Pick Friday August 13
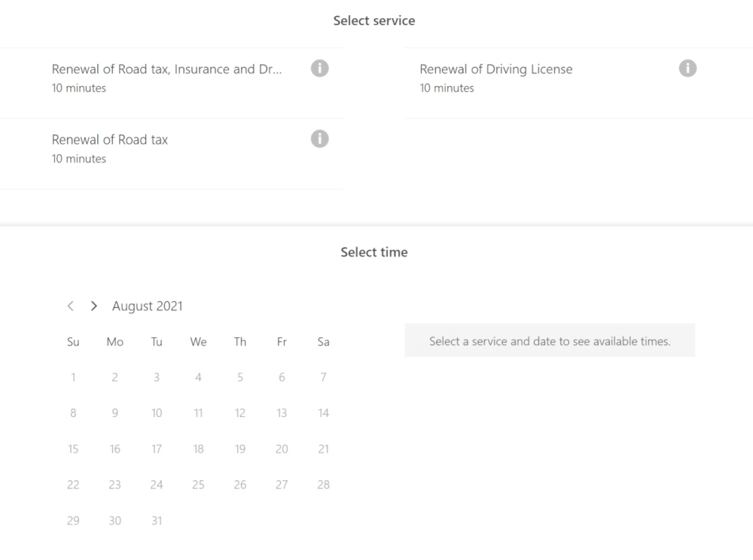The width and height of the screenshot is (753, 560). (x=282, y=413)
